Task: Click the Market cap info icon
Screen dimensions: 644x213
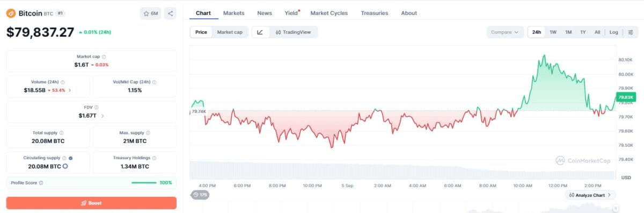Action: point(104,56)
